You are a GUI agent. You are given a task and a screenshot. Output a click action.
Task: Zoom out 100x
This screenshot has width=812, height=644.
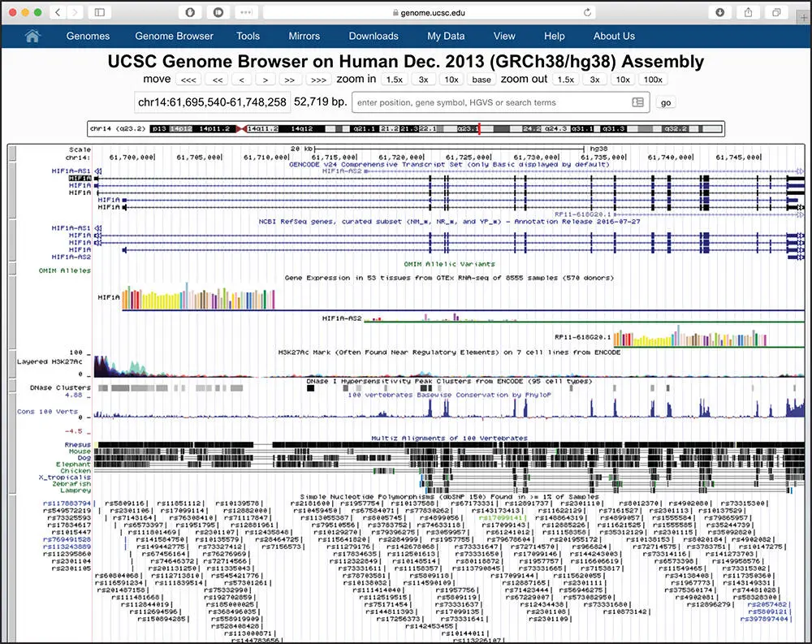[x=653, y=80]
